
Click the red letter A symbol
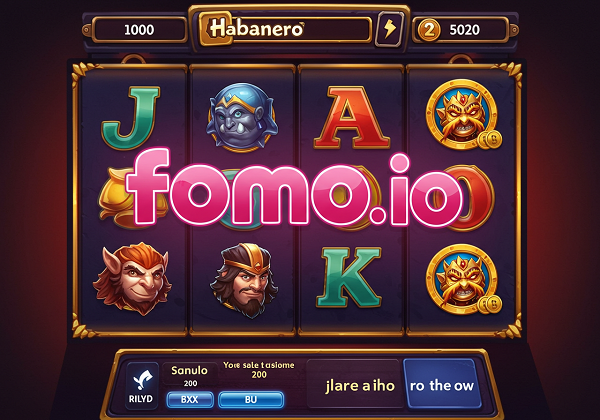pos(351,118)
